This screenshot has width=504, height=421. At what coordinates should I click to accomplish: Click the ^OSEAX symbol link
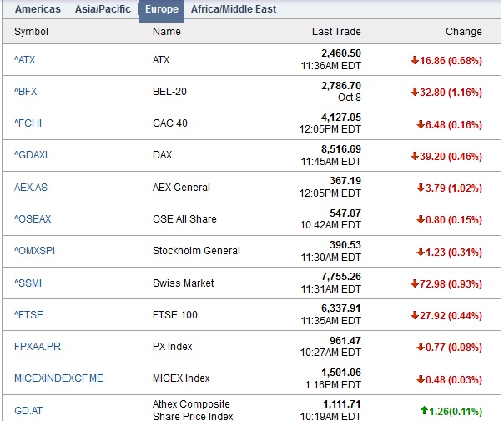tap(32, 219)
